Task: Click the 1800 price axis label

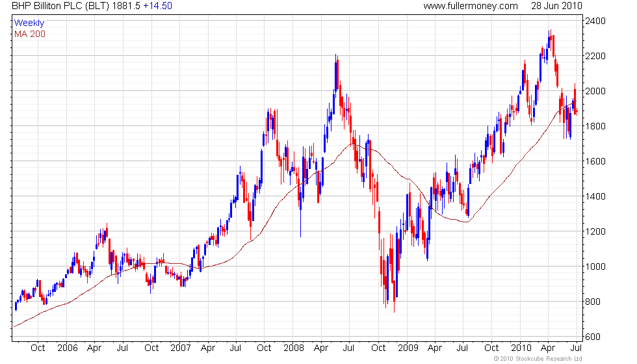Action: tap(595, 126)
